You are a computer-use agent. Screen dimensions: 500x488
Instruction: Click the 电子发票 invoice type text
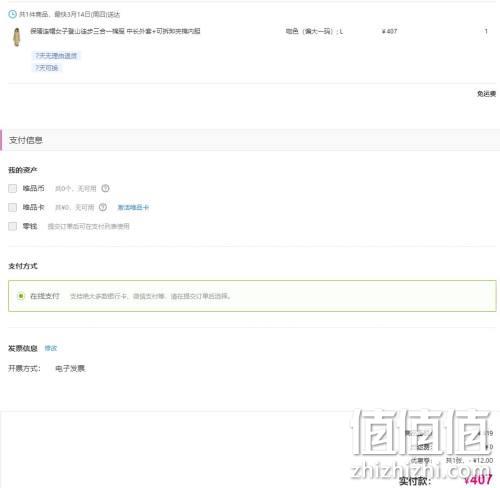pos(70,368)
